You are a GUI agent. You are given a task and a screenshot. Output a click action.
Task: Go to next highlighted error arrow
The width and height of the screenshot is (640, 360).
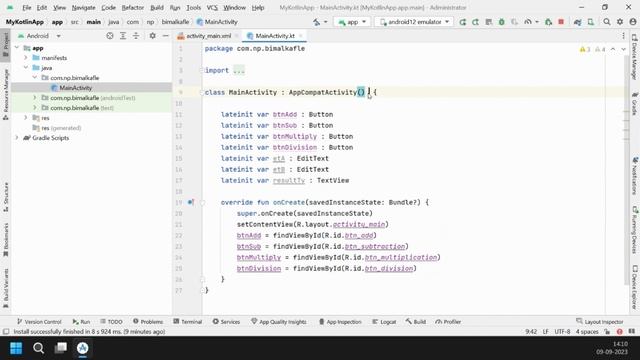(623, 49)
